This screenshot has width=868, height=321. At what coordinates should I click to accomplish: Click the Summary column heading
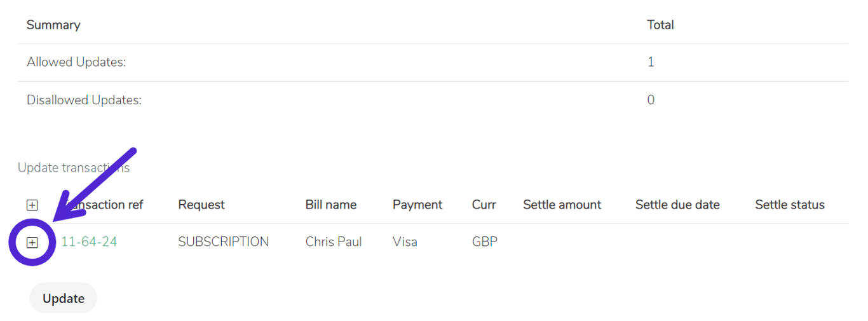tap(53, 25)
